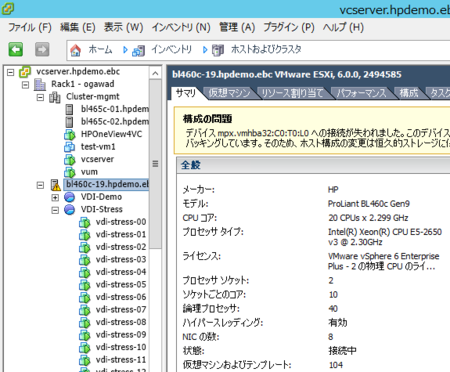This screenshot has height=372, width=450.
Task: Click the bl465c-01 host server icon
Action: [x=69, y=109]
